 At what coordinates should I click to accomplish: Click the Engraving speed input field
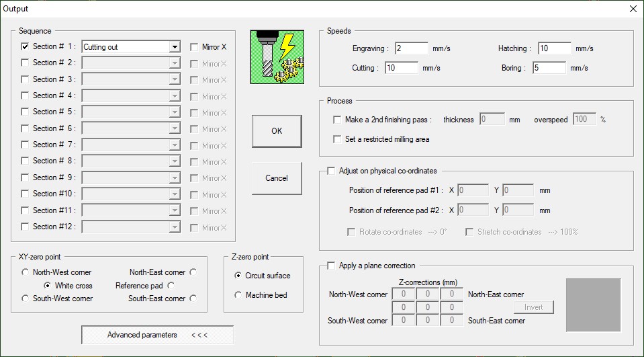point(411,48)
